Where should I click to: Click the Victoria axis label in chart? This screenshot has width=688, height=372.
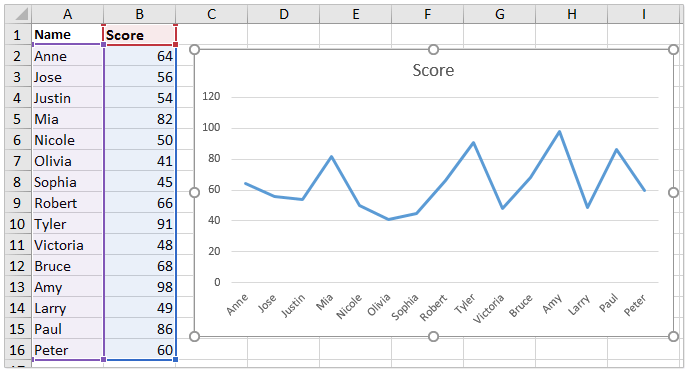[x=488, y=309]
